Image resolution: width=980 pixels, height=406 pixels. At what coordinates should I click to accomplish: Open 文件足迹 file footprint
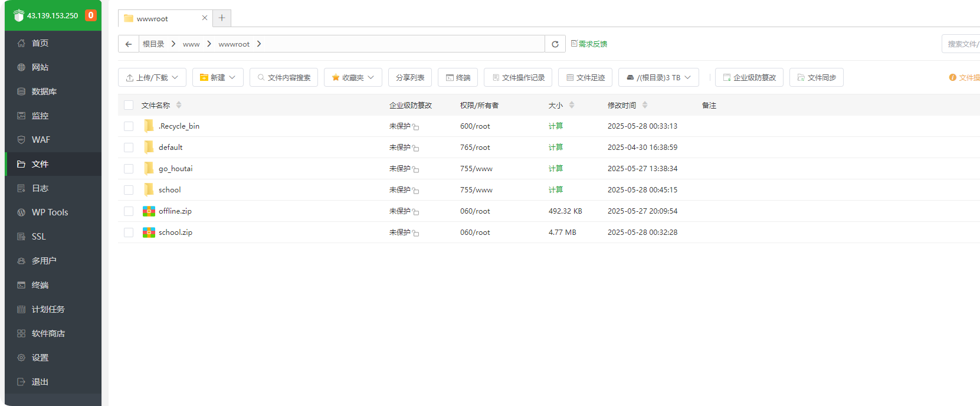click(x=585, y=77)
